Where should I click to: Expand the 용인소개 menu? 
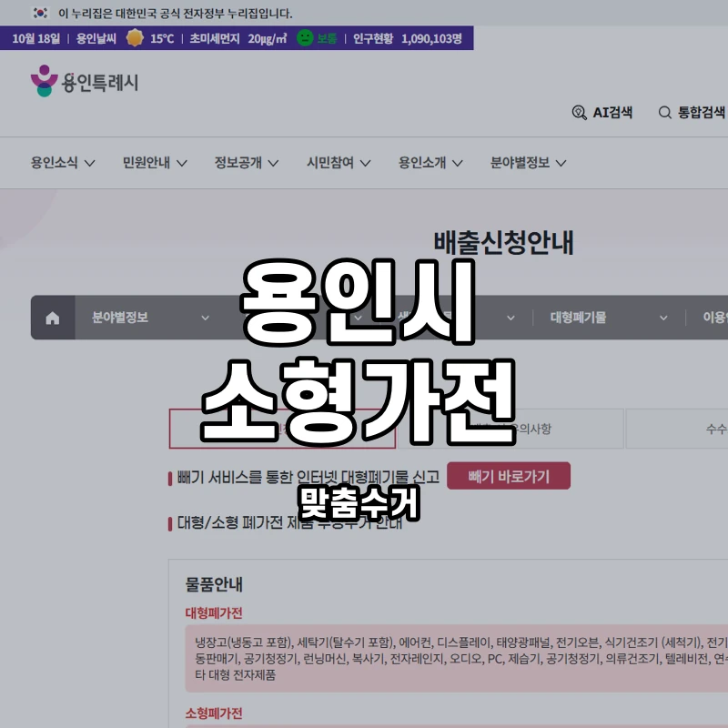tap(430, 163)
